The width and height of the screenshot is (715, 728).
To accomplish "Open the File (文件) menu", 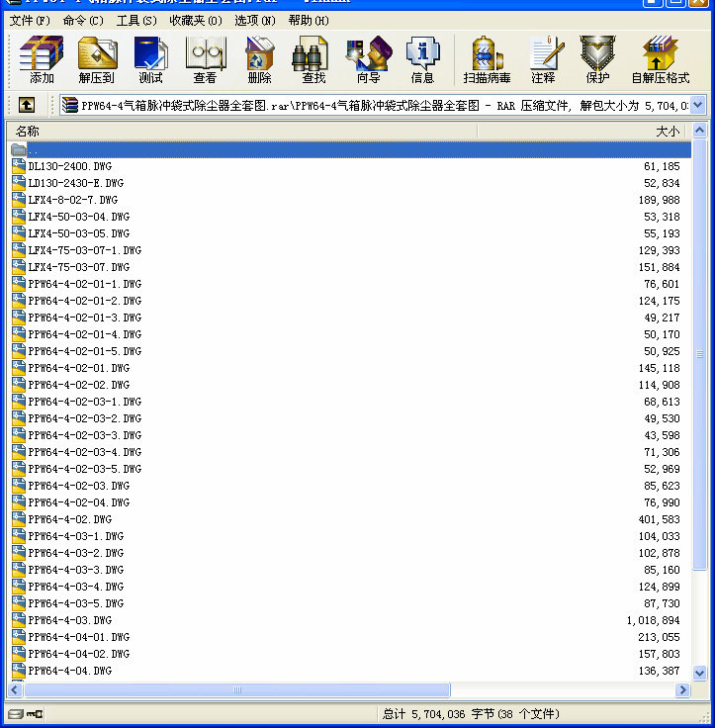I will tap(30, 20).
